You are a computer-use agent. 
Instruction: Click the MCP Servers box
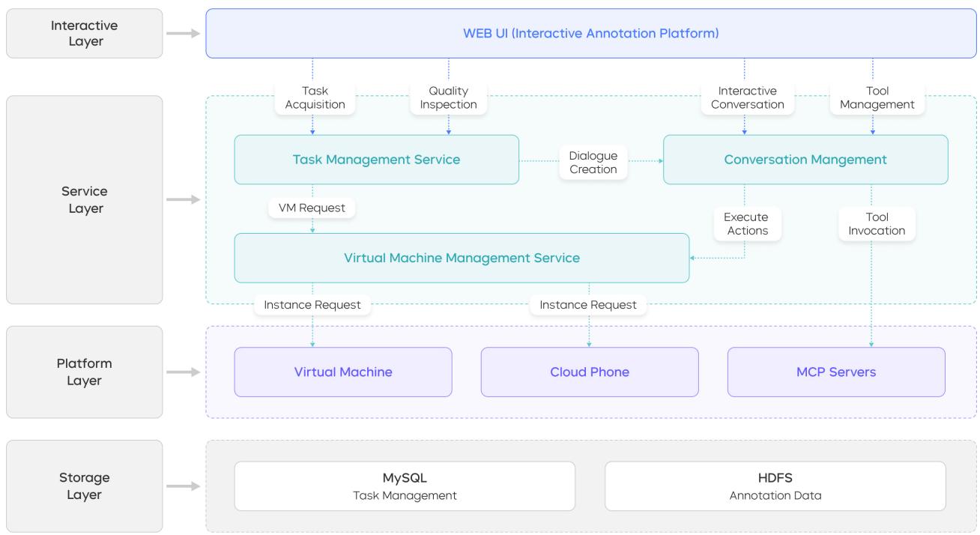point(836,372)
